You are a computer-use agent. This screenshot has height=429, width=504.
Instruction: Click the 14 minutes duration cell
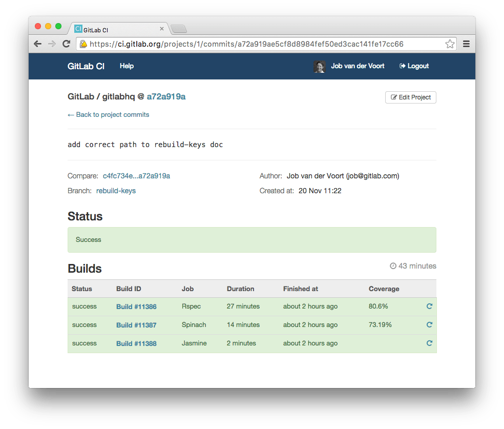coord(243,325)
